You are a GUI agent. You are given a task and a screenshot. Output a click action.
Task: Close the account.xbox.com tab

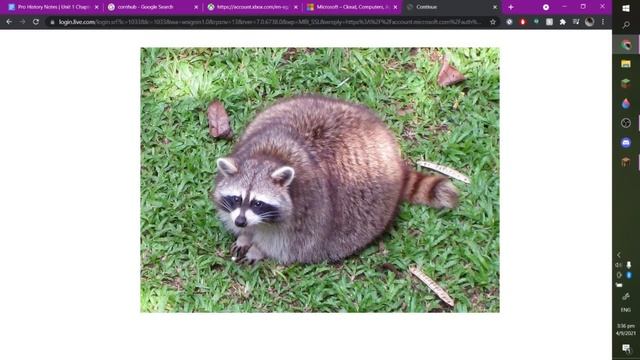[x=296, y=7]
